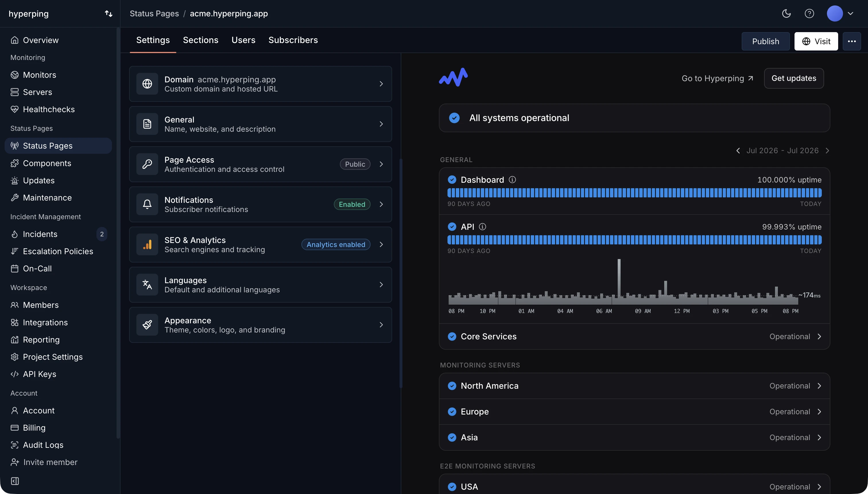Follow the Go to Hyperping link
The width and height of the screenshot is (868, 494).
717,78
